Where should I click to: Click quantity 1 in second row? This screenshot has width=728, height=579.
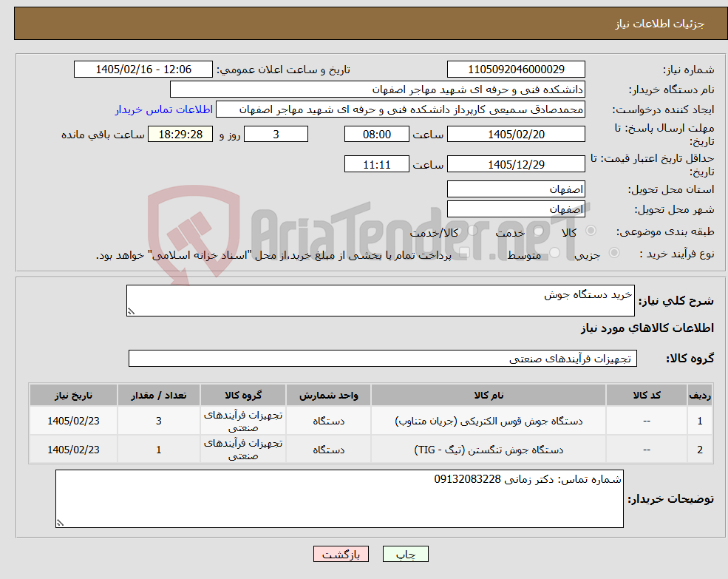click(x=158, y=450)
